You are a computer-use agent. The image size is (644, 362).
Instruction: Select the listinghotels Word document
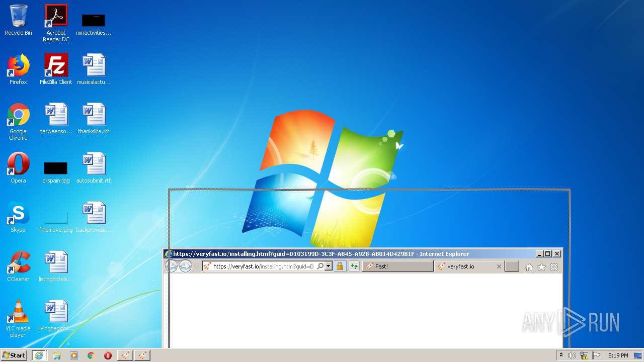click(56, 266)
